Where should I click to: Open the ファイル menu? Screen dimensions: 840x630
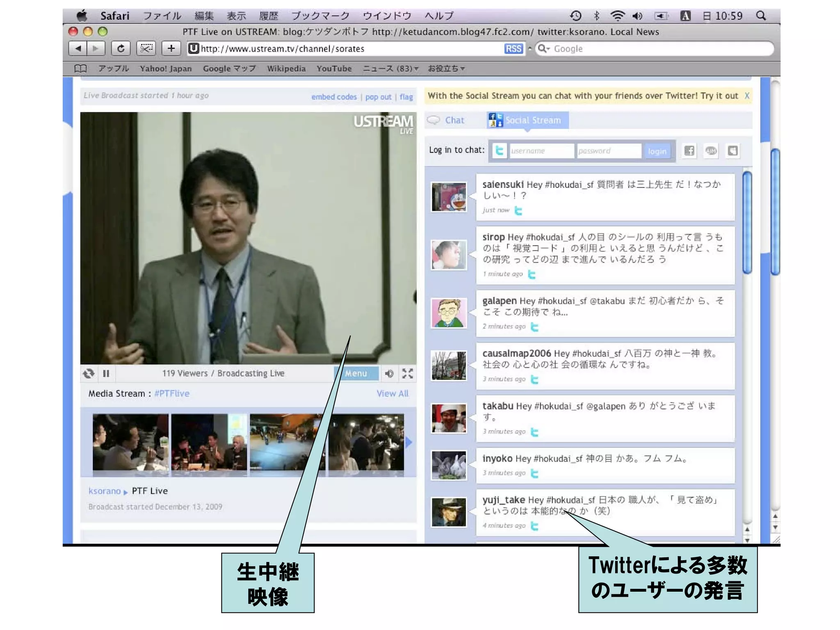coord(162,16)
